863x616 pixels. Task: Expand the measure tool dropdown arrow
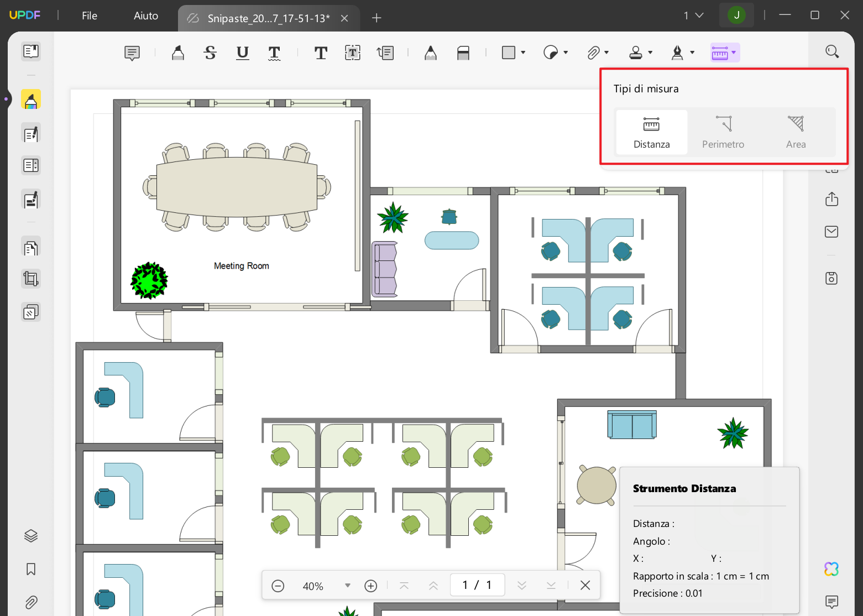tap(734, 53)
